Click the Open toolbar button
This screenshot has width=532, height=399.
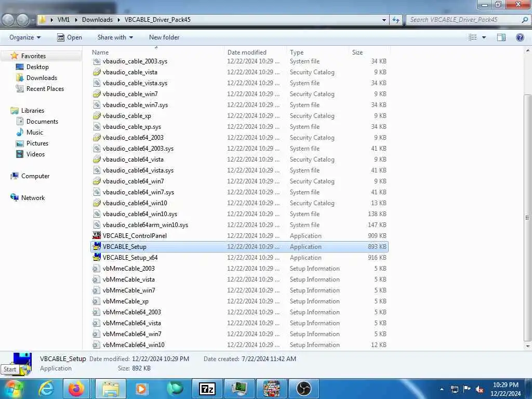pos(70,37)
